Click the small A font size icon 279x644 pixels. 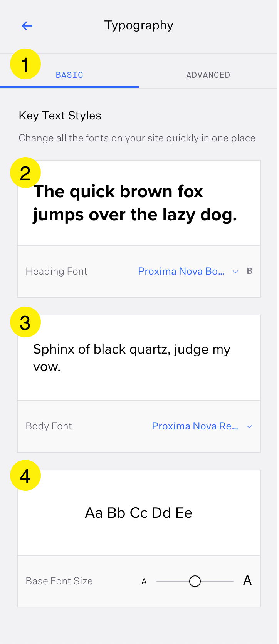tap(144, 582)
